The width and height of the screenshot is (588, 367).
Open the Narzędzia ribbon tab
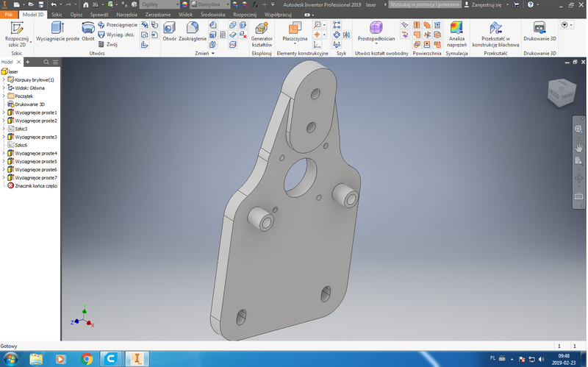(126, 14)
